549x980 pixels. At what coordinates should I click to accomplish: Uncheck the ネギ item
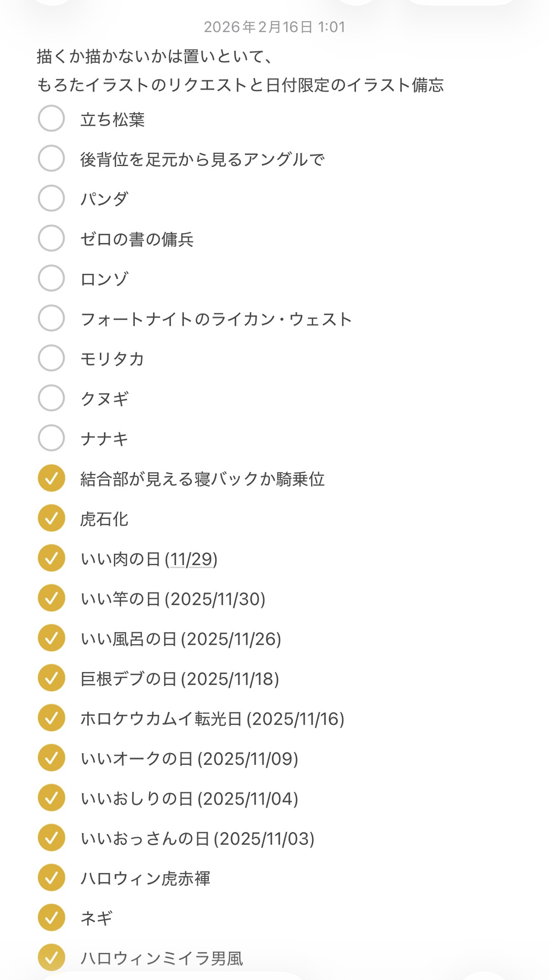(x=51, y=918)
